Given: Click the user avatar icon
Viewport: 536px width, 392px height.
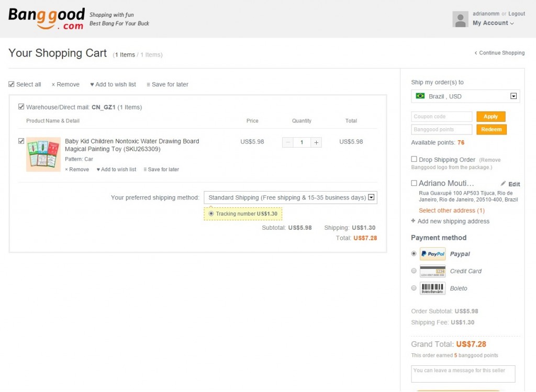Looking at the screenshot, I should pyautogui.click(x=460, y=19).
